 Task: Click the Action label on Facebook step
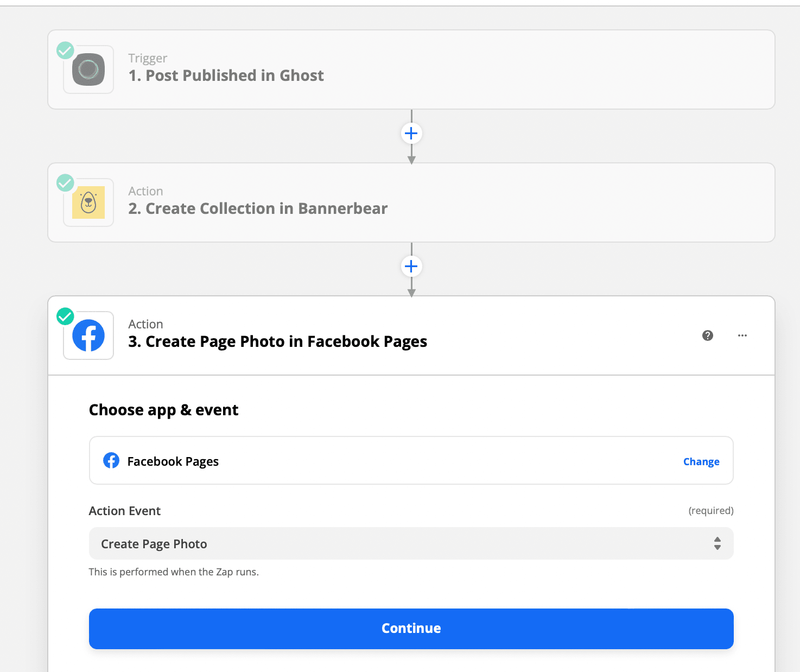pyautogui.click(x=145, y=324)
